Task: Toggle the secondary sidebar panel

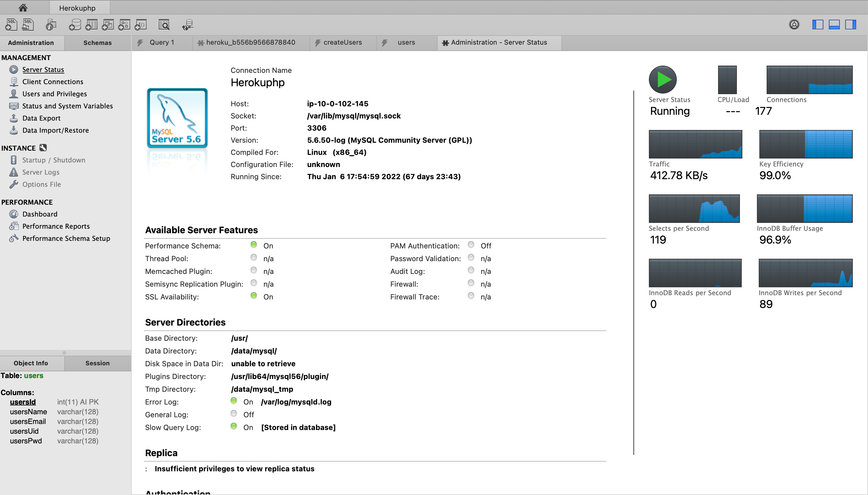Action: coord(850,25)
